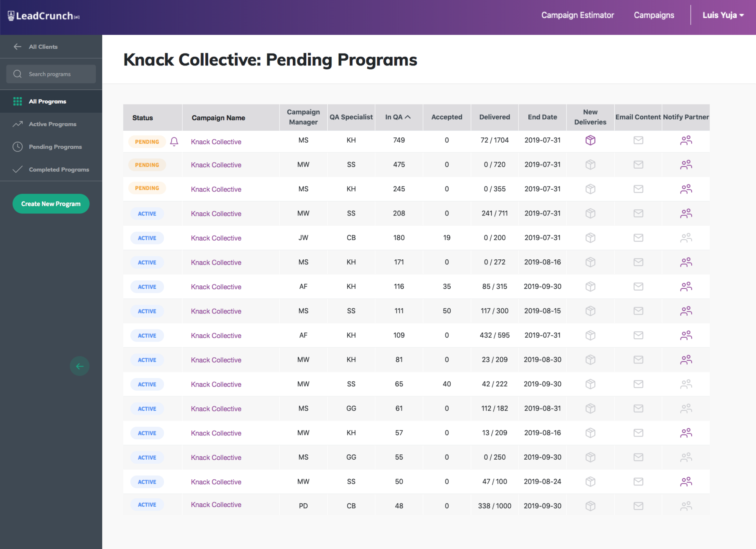The image size is (756, 549).
Task: Open Knack Collective campaign managed by PD
Action: (216, 504)
